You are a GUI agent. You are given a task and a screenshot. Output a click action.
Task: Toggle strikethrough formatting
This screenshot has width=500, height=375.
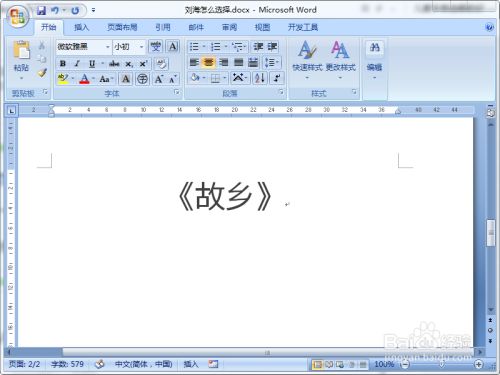(114, 63)
